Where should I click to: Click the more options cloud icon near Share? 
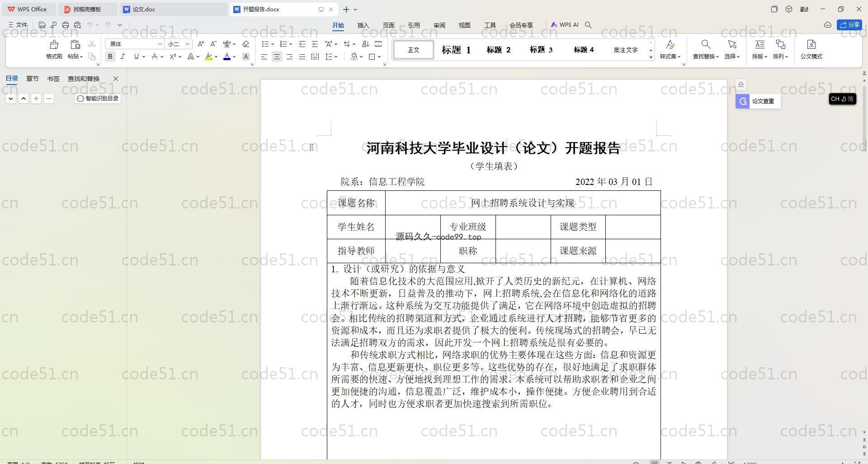(828, 25)
